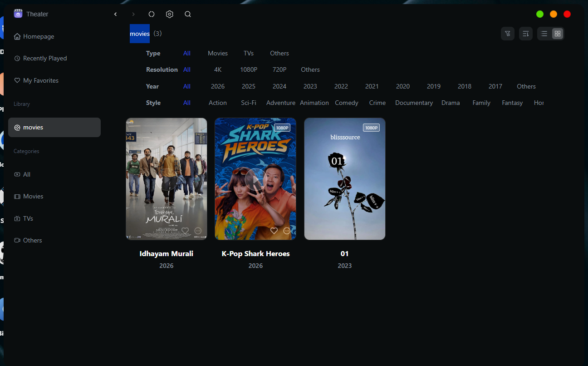
Task: Click the filter funnel icon
Action: tap(508, 34)
